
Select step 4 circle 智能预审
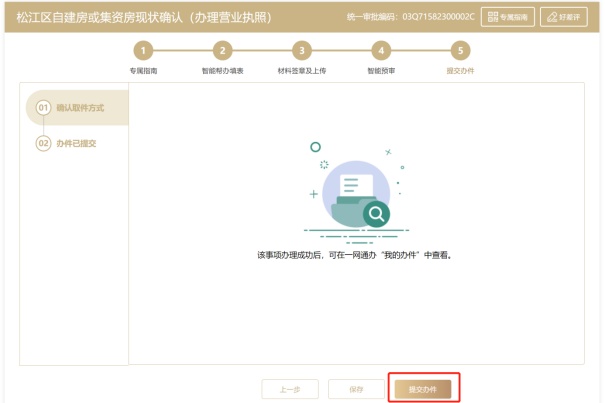381,51
